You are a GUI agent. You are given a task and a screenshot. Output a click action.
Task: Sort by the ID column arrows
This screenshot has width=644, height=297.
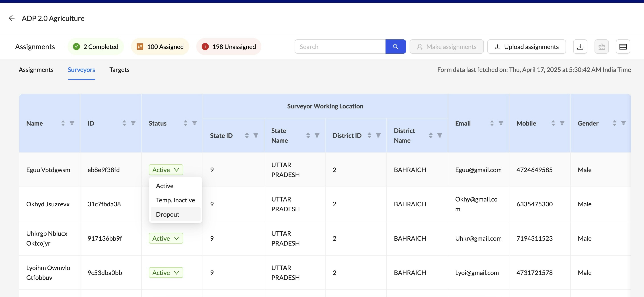[124, 123]
